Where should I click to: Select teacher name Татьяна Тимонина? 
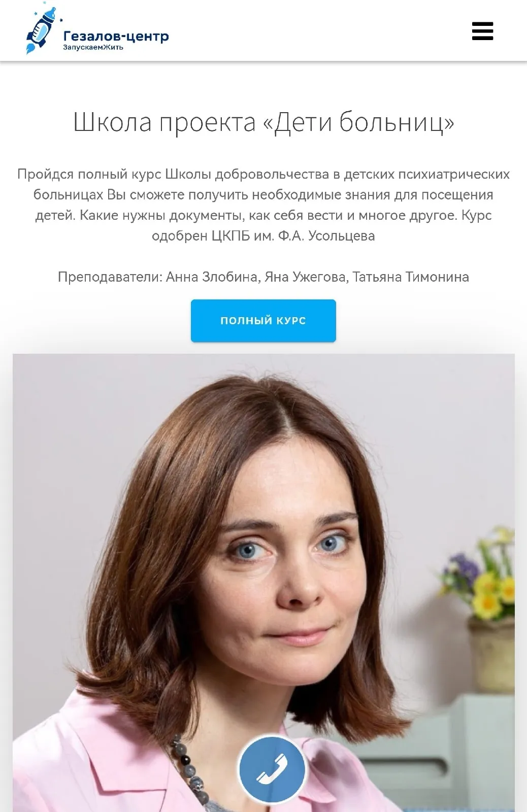pyautogui.click(x=411, y=277)
